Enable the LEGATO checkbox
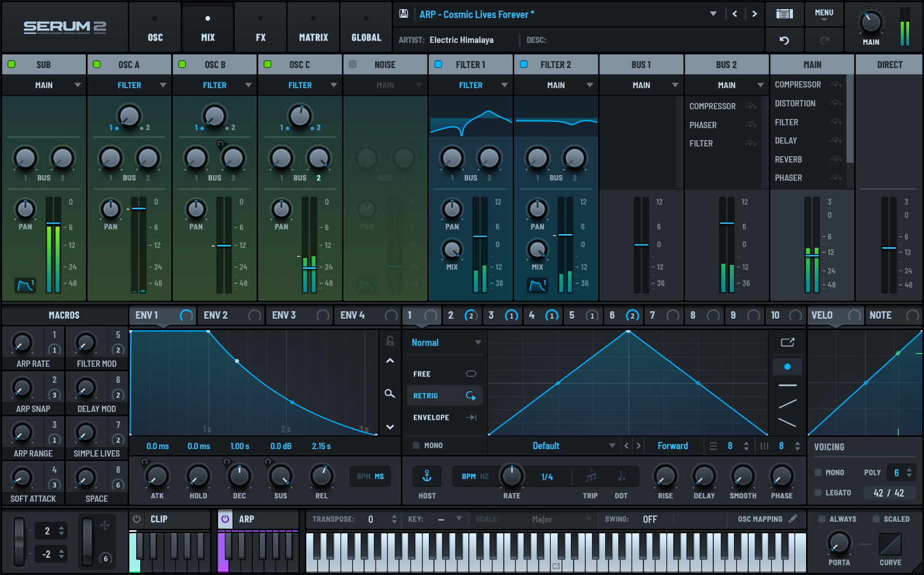Image resolution: width=924 pixels, height=575 pixels. click(818, 493)
